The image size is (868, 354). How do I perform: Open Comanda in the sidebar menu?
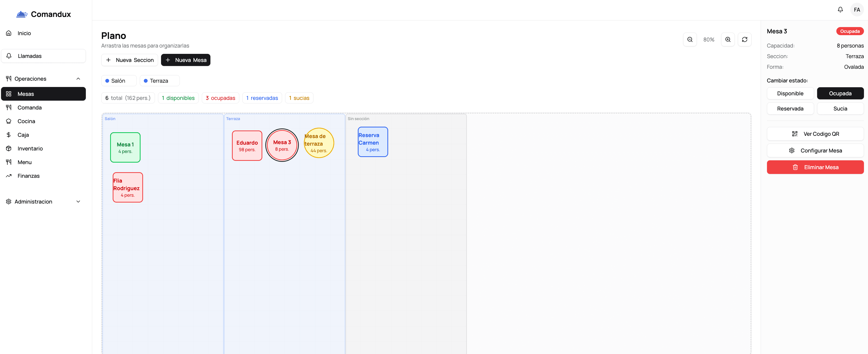pos(29,107)
